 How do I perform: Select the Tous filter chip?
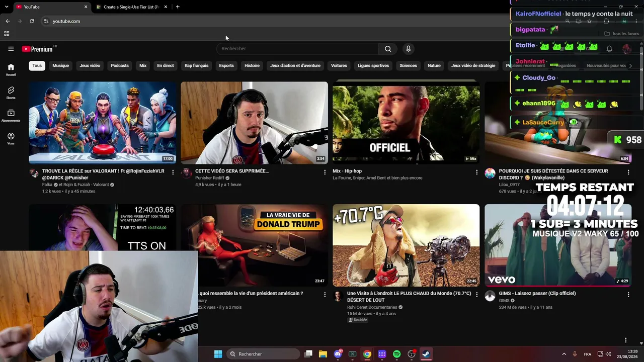tap(37, 66)
